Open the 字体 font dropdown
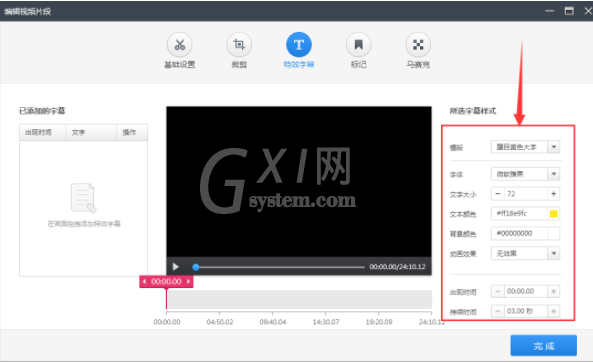593x363 pixels. (554, 174)
